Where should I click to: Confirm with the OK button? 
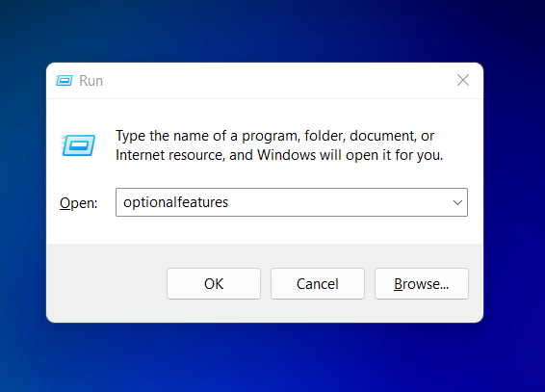(214, 283)
